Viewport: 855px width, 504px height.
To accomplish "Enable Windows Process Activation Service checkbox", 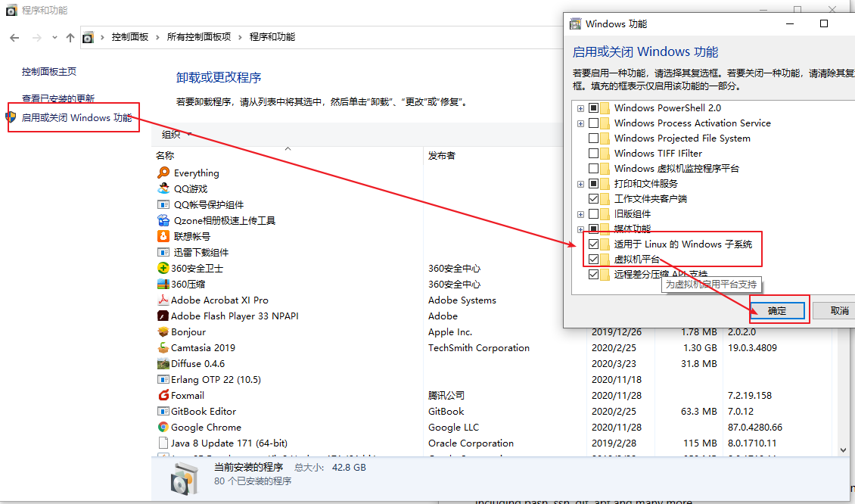I will pyautogui.click(x=593, y=123).
